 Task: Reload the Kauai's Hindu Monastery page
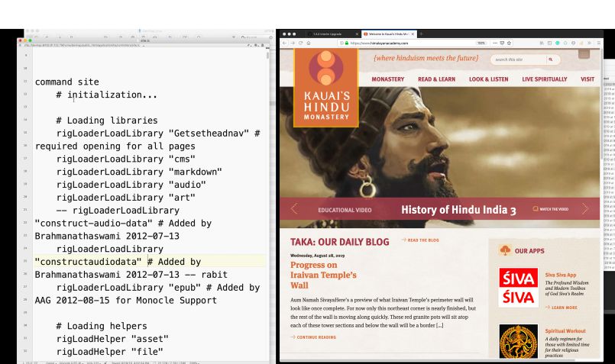(300, 43)
